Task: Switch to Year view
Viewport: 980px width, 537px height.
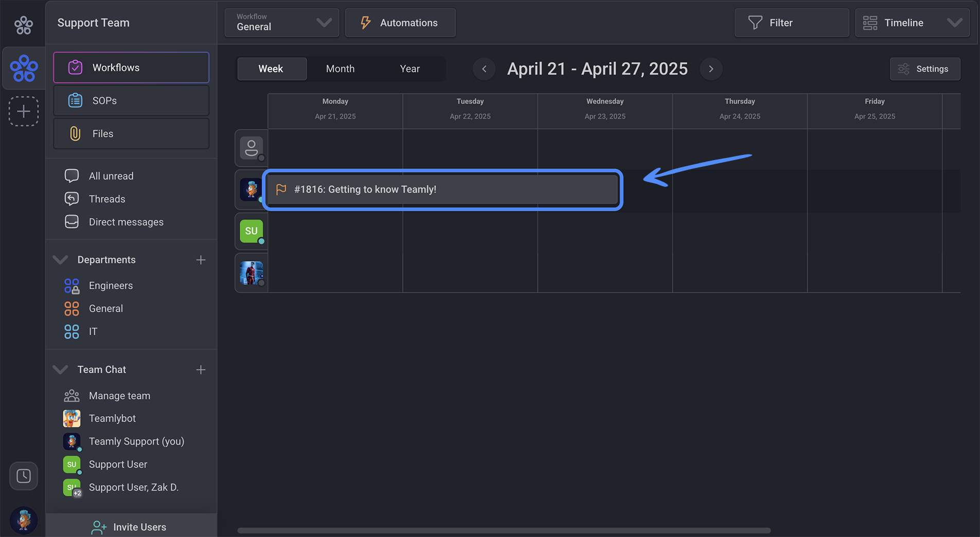Action: coord(410,68)
